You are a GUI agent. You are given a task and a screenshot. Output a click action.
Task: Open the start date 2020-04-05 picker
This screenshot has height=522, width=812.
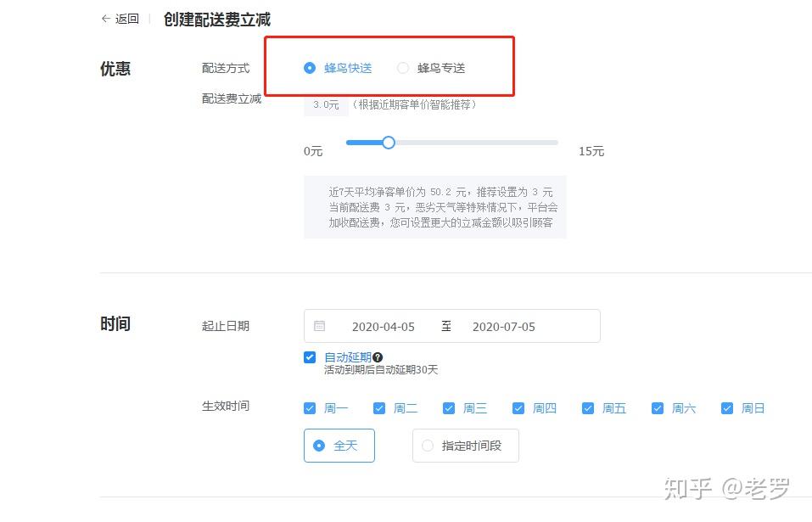pos(384,327)
